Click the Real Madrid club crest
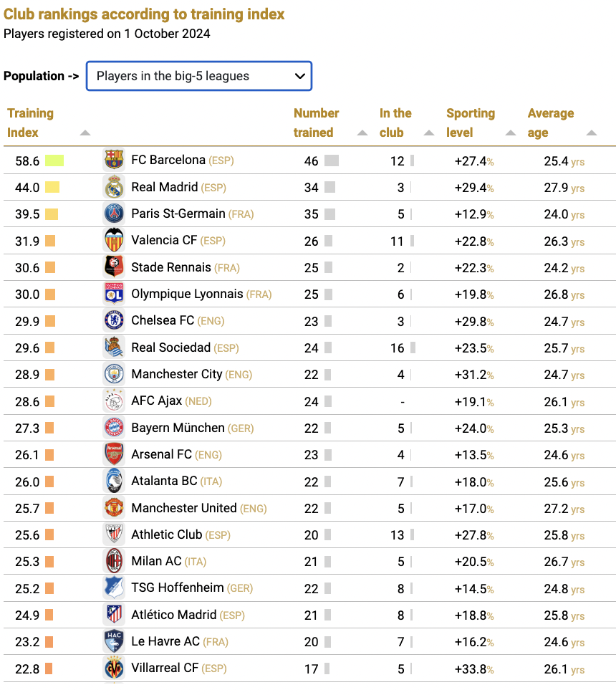The height and width of the screenshot is (695, 616). [x=114, y=186]
